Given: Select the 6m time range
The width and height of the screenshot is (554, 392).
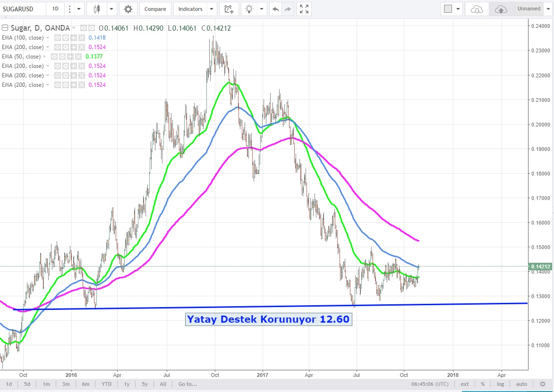Looking at the screenshot, I should [x=85, y=384].
